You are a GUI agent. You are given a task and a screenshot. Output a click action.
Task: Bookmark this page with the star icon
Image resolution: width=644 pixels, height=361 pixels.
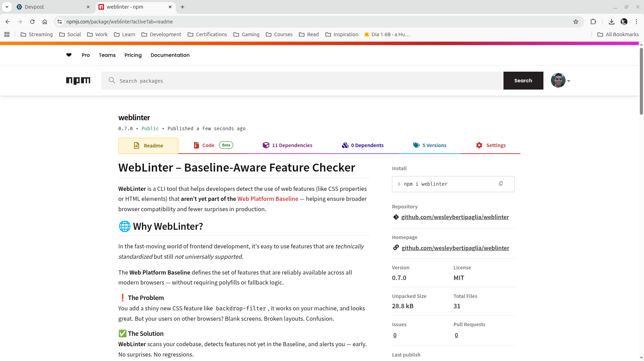[576, 22]
